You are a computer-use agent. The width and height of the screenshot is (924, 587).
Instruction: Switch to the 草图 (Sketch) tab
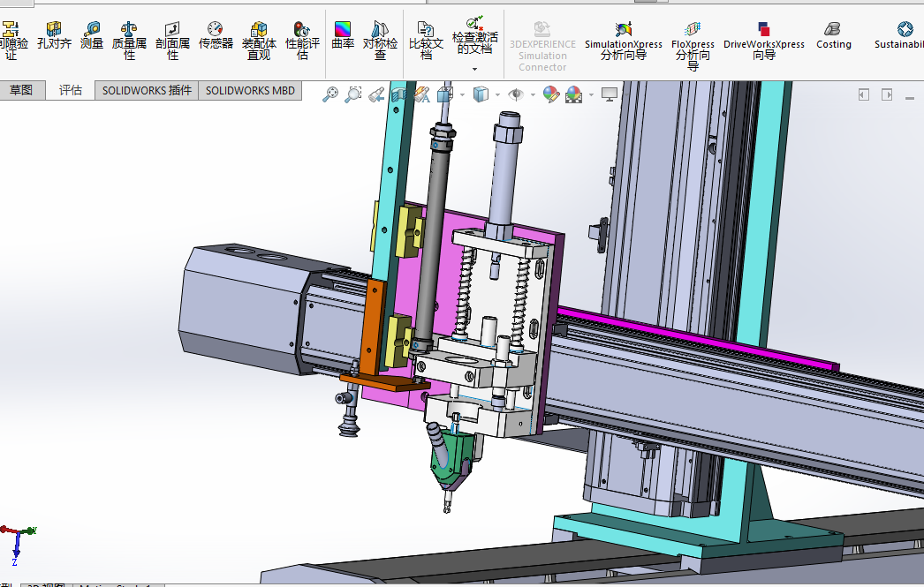click(x=21, y=90)
